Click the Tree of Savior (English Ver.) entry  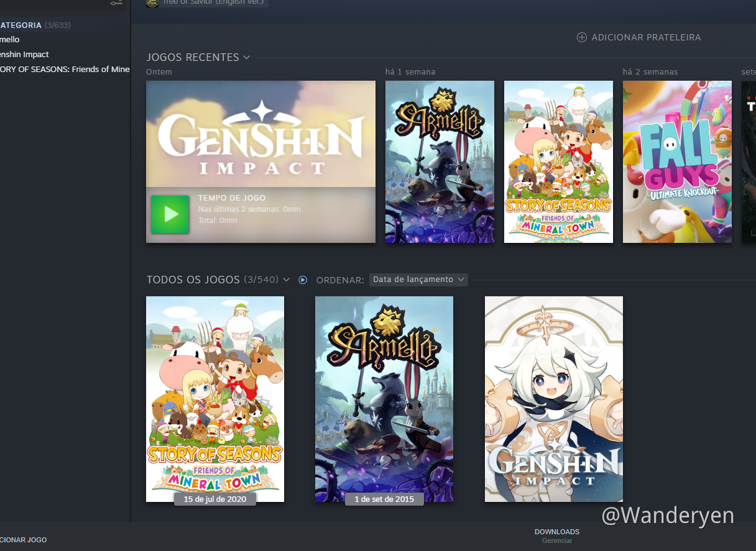click(x=206, y=2)
